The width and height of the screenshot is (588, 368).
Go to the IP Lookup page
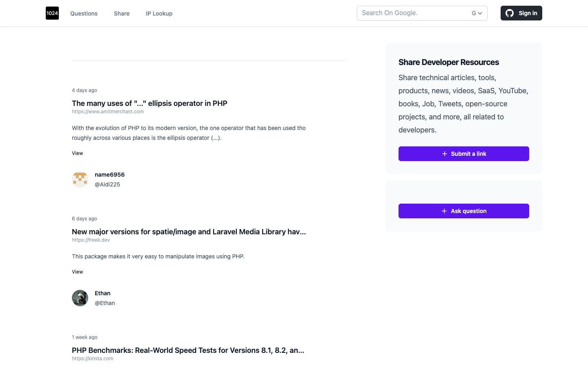click(x=159, y=13)
